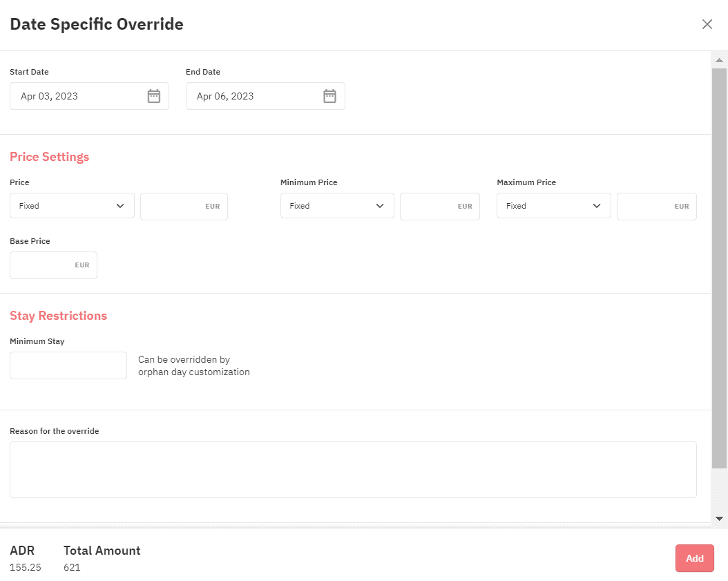
Task: Click the Minimum Stay input box
Action: click(x=68, y=365)
